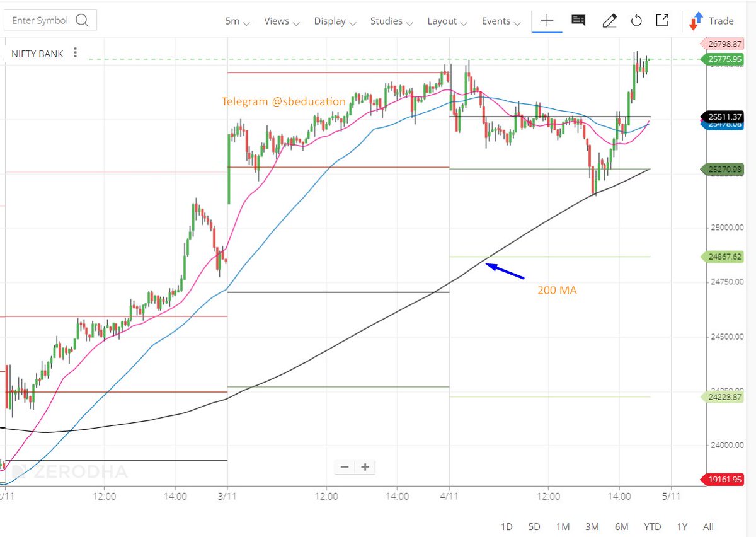This screenshot has height=537, width=756.
Task: Switch to 3M range
Action: tap(592, 526)
